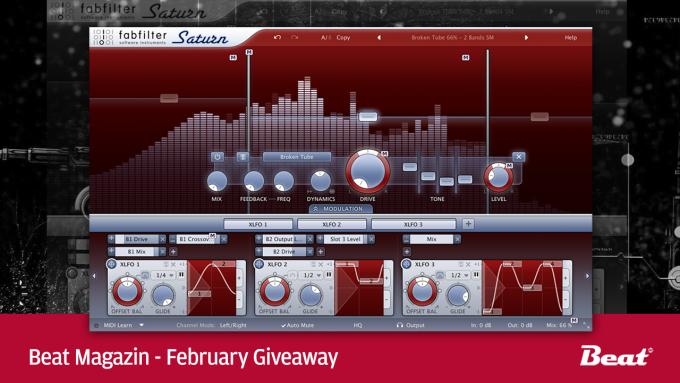Remove the B1 Mix modulation slot
This screenshot has width=680, height=383.
162,252
